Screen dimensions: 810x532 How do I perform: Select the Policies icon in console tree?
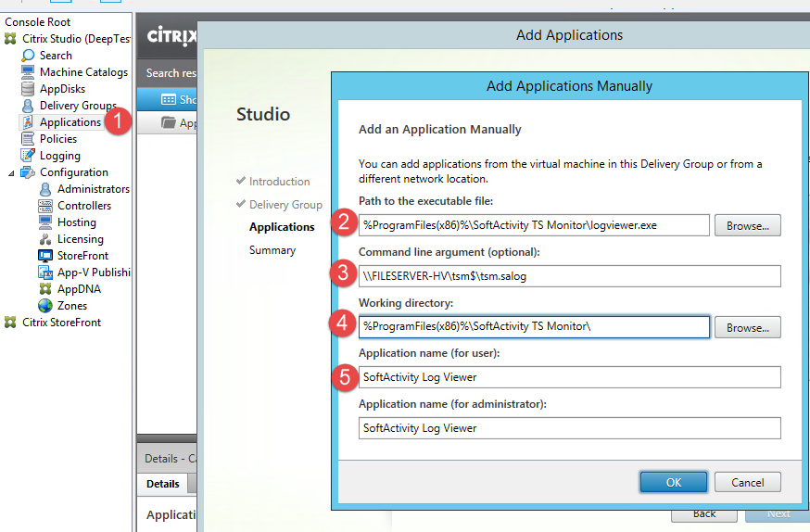pos(28,139)
